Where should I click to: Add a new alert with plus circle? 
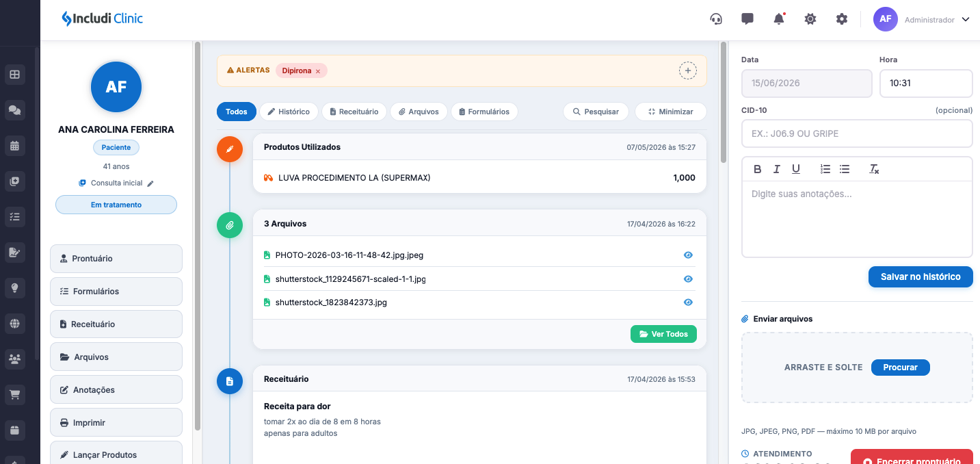tap(687, 70)
